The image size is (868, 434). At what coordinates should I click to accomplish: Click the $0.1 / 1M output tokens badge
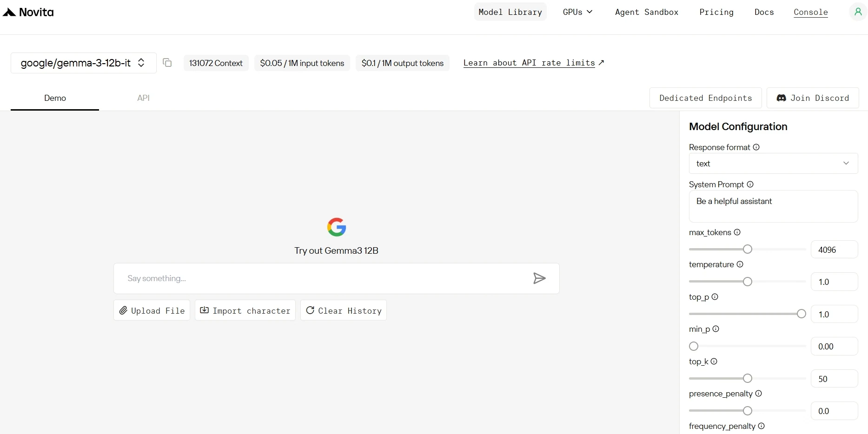403,63
